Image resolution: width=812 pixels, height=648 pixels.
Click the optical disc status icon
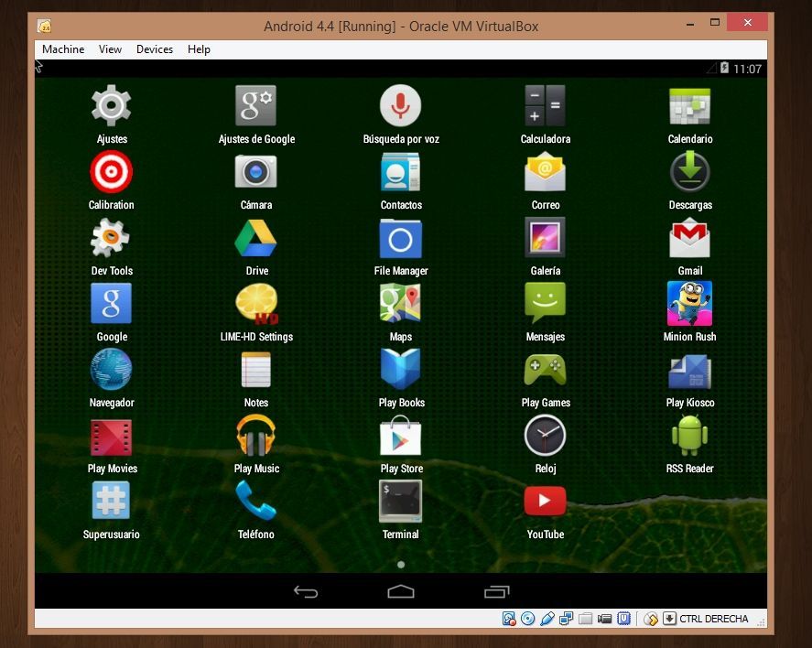coord(527,619)
